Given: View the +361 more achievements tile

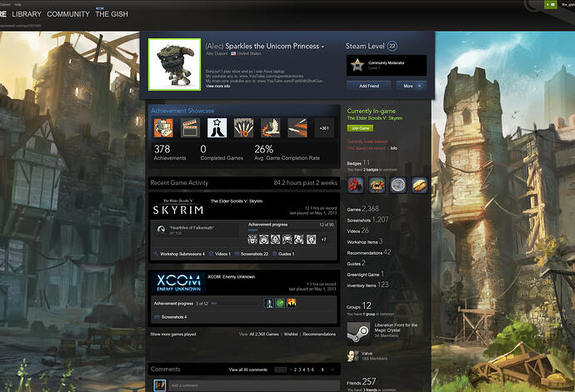Looking at the screenshot, I should click(324, 128).
